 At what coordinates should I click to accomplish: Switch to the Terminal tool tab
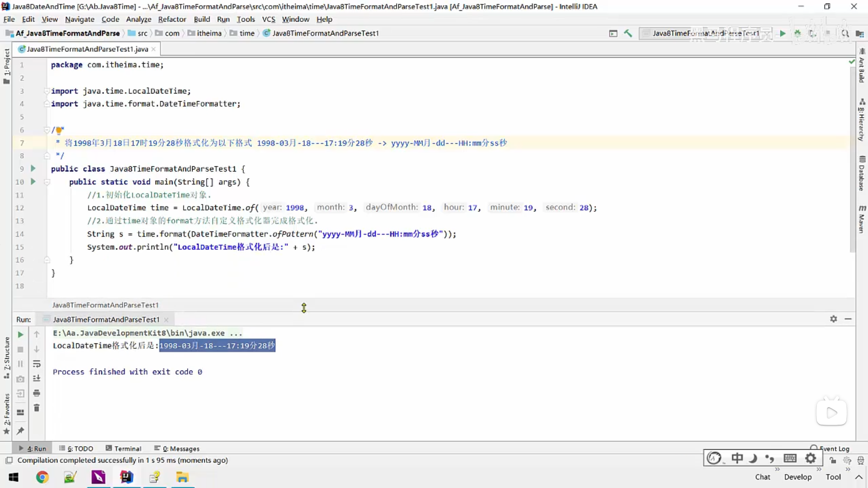coord(123,449)
